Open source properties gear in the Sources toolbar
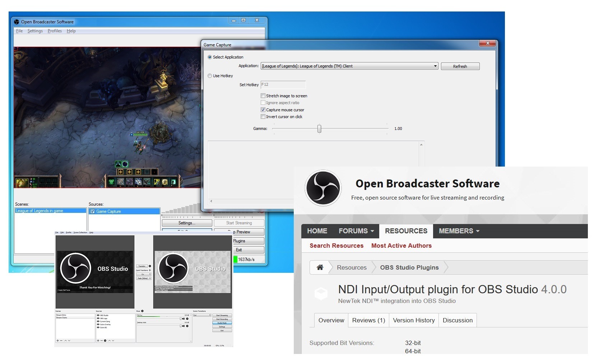This screenshot has width=599, height=364. pyautogui.click(x=105, y=340)
